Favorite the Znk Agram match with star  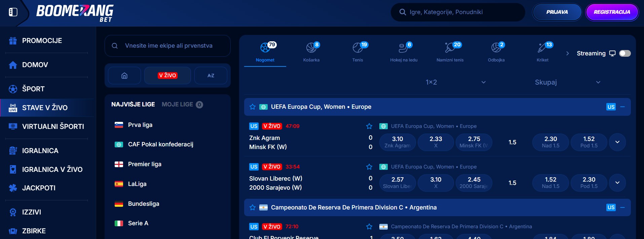click(x=369, y=126)
